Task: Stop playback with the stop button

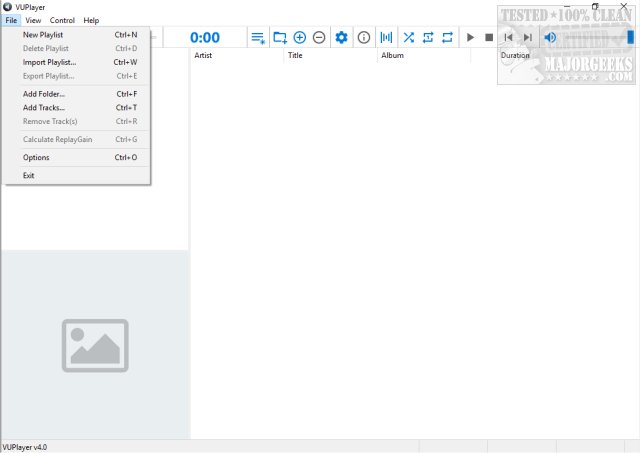Action: (489, 38)
